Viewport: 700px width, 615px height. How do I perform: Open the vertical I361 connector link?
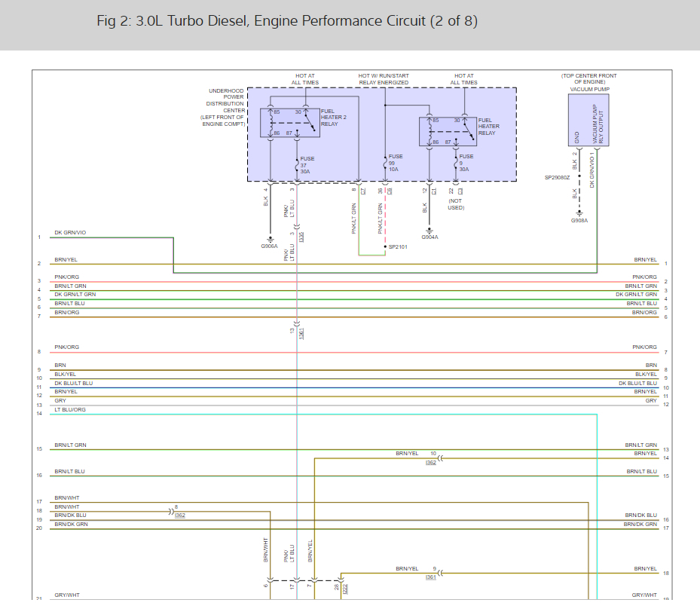click(301, 332)
